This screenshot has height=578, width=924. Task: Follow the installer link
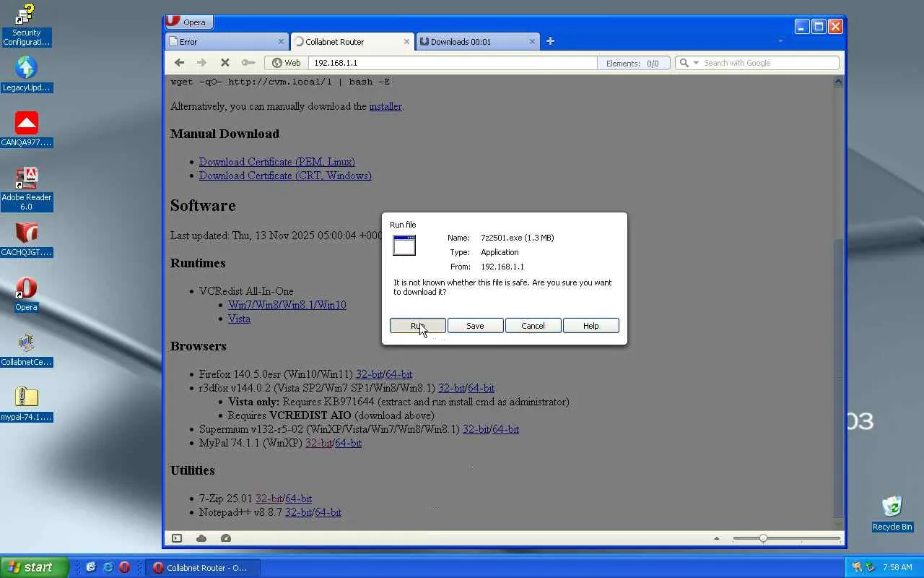(x=385, y=106)
